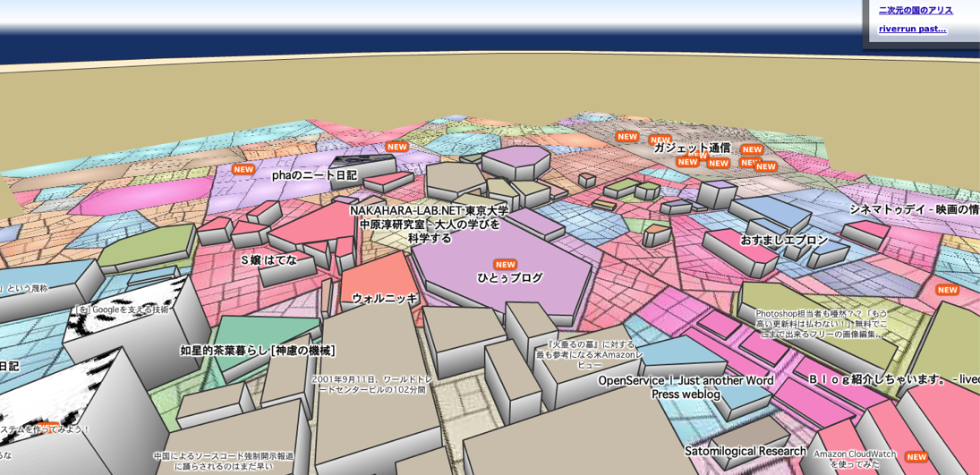Click the NAKAHARA-LAB.NET 東京大学 label
Viewport: 980px width, 475px height.
430,210
